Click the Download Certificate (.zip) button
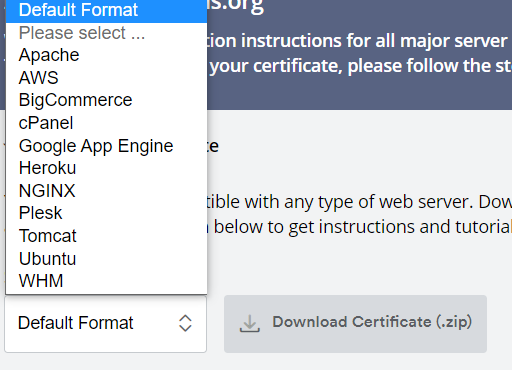Screen dimensions: 512x370 coord(355,324)
